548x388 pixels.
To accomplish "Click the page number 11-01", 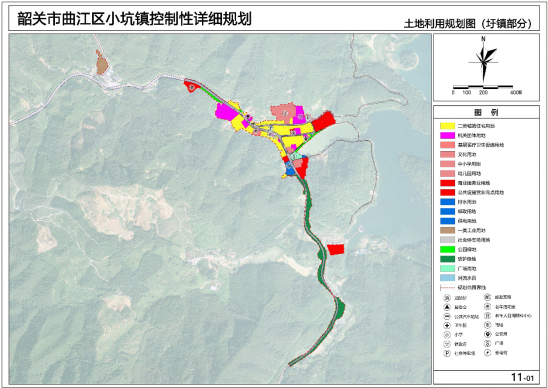I will tap(522, 377).
